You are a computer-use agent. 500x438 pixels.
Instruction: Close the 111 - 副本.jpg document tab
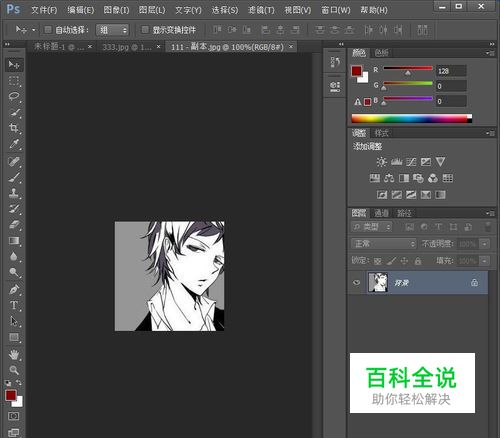click(291, 47)
